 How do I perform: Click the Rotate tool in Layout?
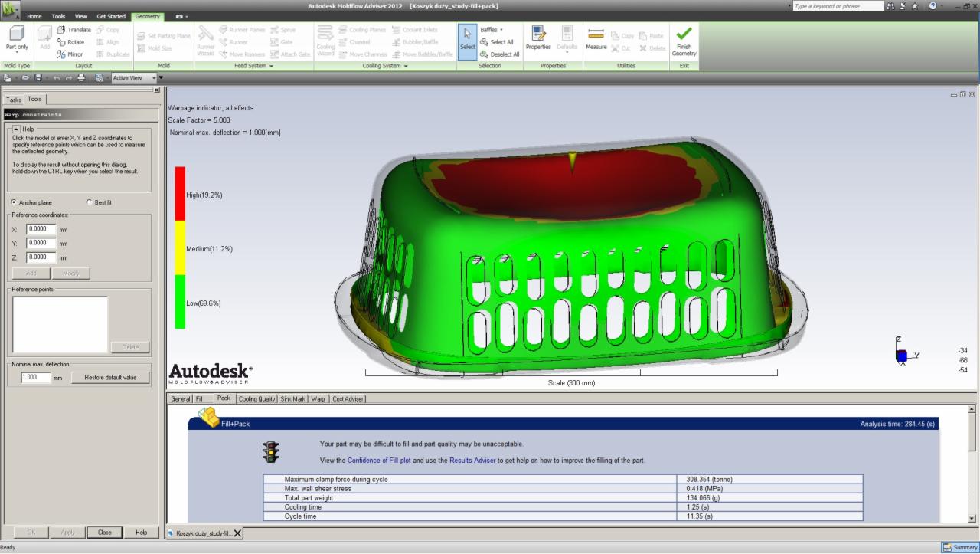[71, 42]
